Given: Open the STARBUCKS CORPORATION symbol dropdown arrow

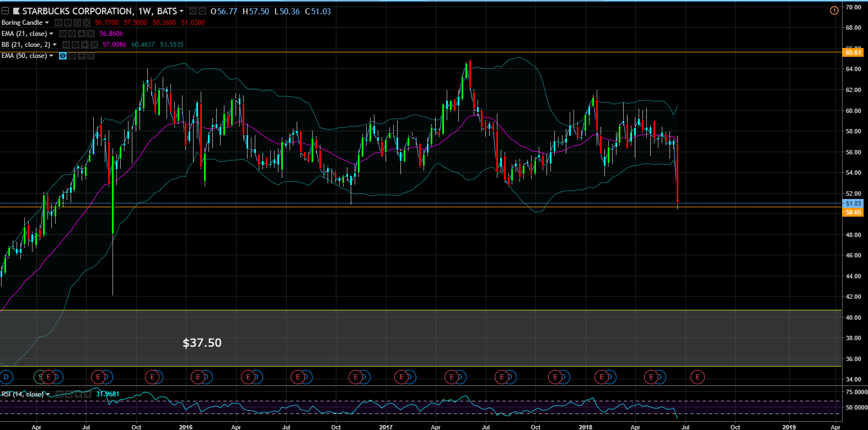Looking at the screenshot, I should 181,11.
